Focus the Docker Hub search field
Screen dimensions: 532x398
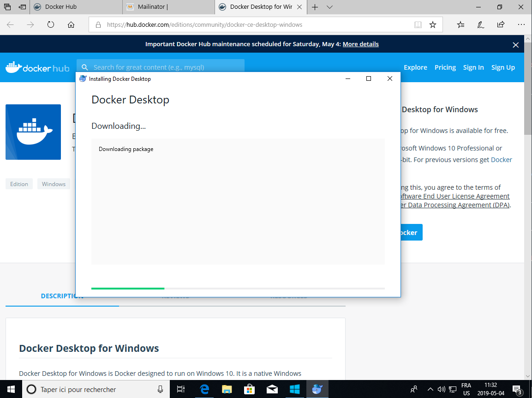click(x=161, y=67)
